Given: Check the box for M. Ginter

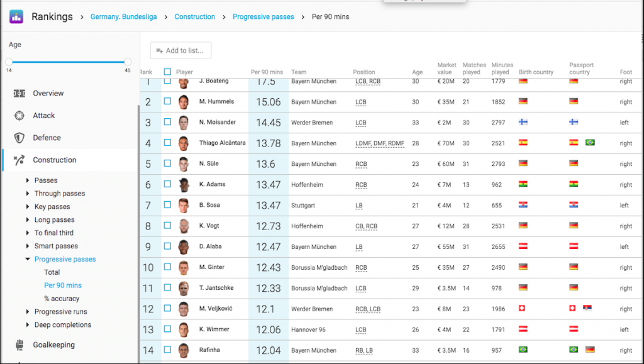Looking at the screenshot, I should [167, 267].
